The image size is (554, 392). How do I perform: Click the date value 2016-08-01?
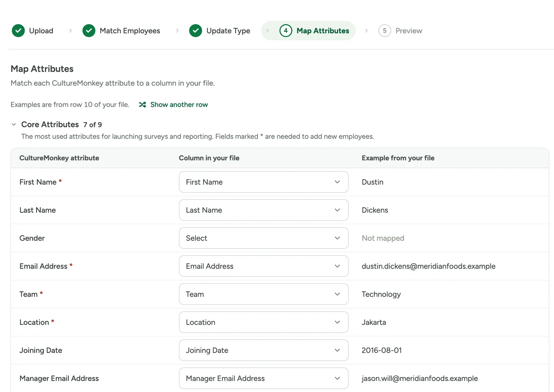(382, 350)
